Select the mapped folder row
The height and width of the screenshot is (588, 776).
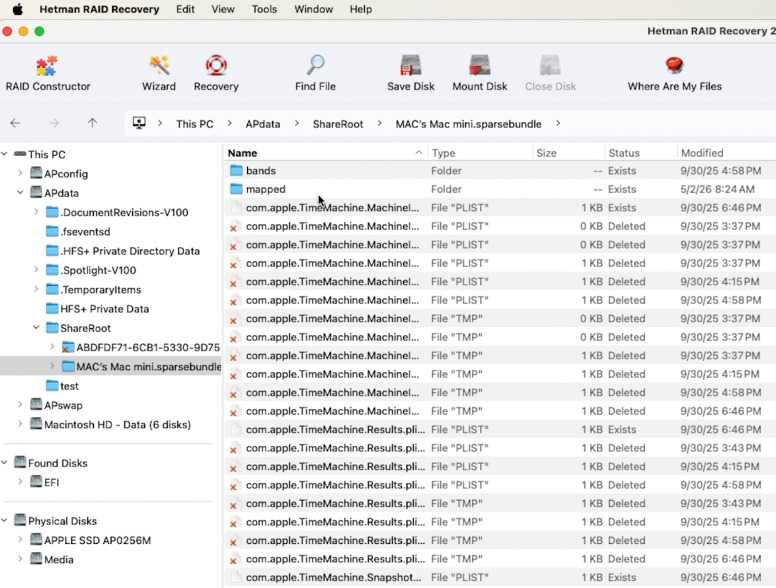point(500,189)
